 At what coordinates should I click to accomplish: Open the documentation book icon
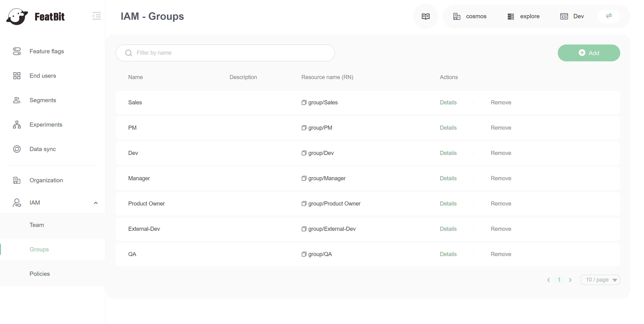pyautogui.click(x=425, y=17)
